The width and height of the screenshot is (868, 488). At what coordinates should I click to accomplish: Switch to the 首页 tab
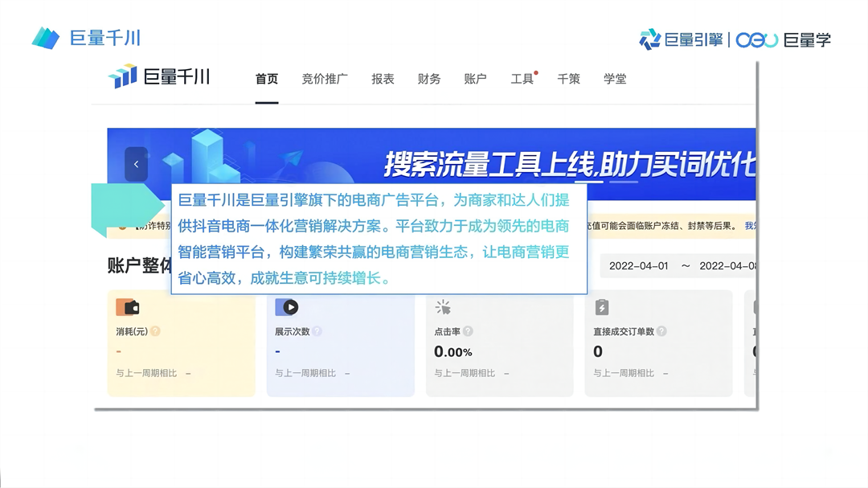click(x=267, y=78)
